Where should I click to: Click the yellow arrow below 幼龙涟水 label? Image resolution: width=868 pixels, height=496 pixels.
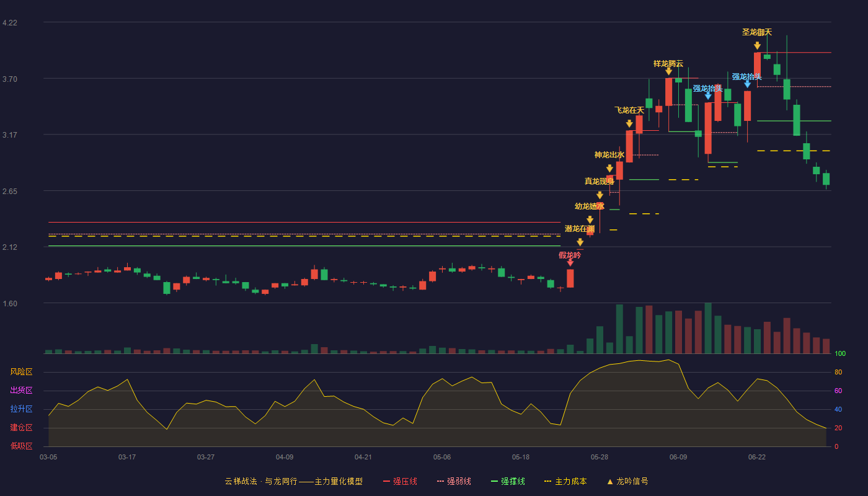tap(590, 220)
